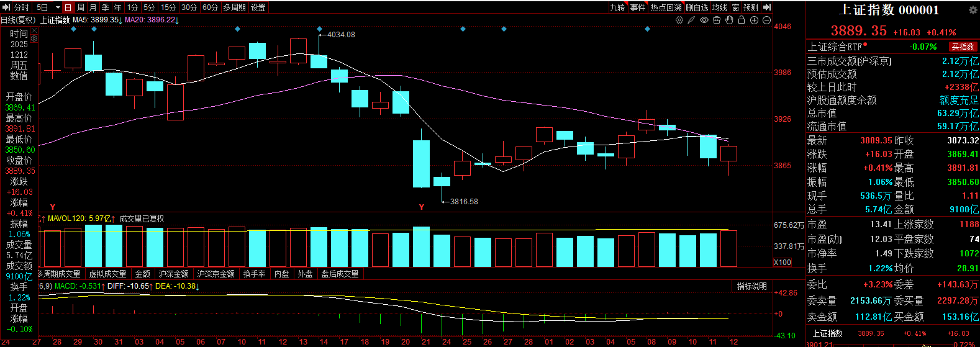Open chart settings gear icon
Viewport: 980px width, 347px height.
click(x=679, y=20)
